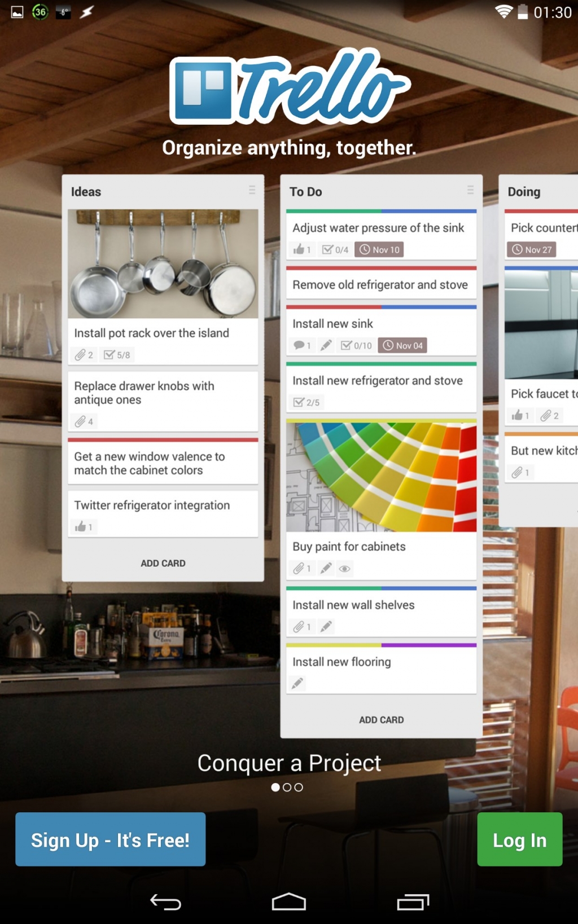Tap the 0/10 checklist badge
Screen dimensions: 578x924
pos(356,345)
